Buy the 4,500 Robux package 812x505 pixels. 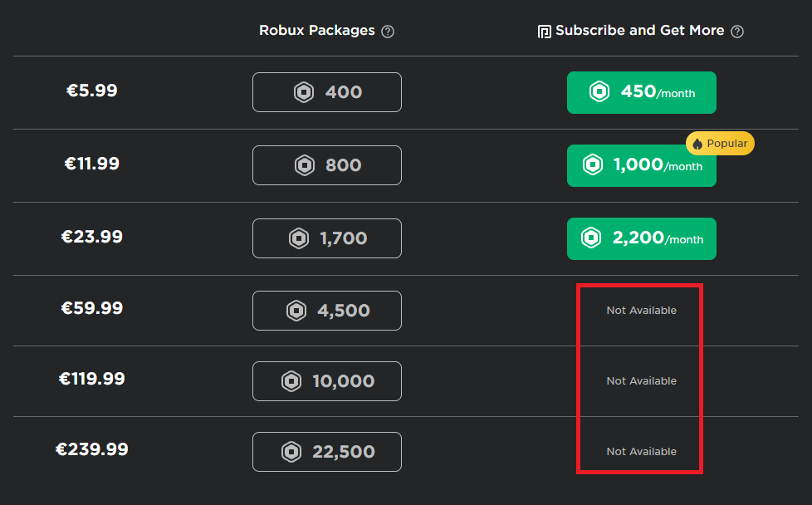tap(327, 311)
